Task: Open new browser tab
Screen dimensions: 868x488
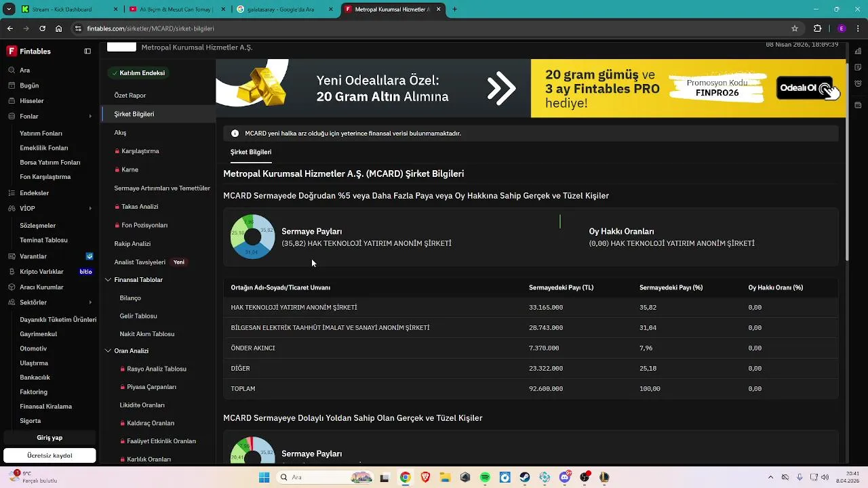Action: [x=454, y=9]
